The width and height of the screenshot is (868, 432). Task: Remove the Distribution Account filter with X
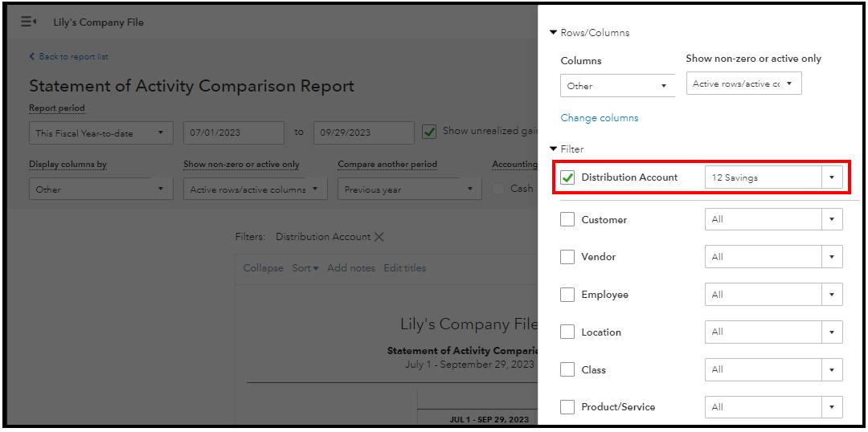[x=379, y=237]
